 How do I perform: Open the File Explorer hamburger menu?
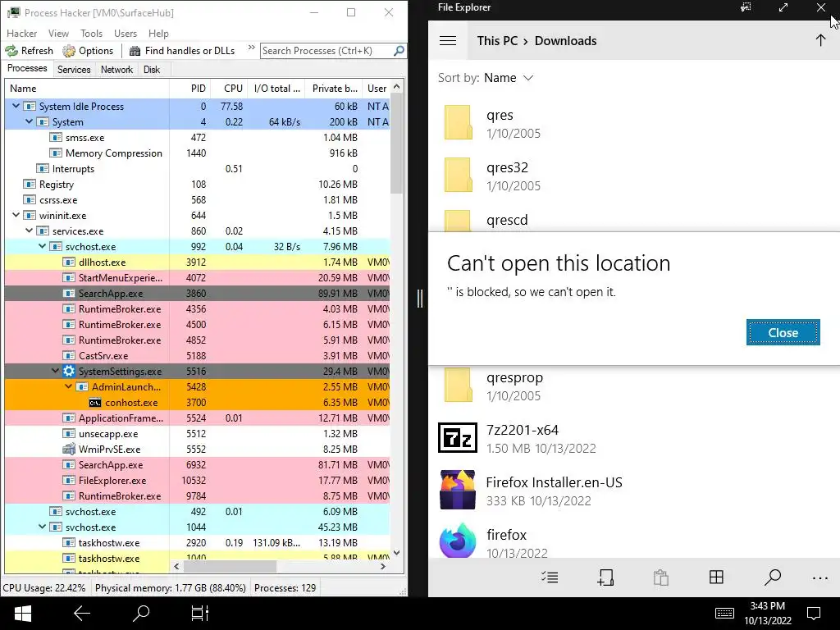click(448, 41)
